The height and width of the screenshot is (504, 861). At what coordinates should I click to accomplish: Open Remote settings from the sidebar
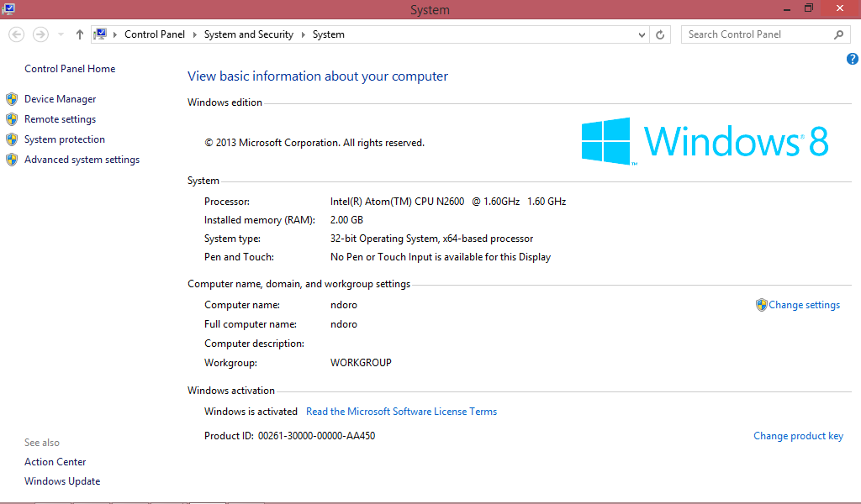60,119
